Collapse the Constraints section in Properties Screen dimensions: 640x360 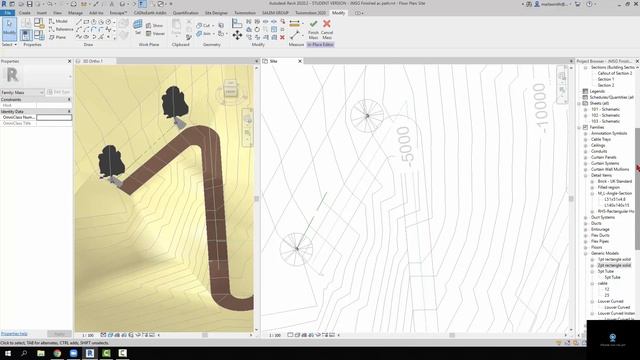click(x=69, y=100)
